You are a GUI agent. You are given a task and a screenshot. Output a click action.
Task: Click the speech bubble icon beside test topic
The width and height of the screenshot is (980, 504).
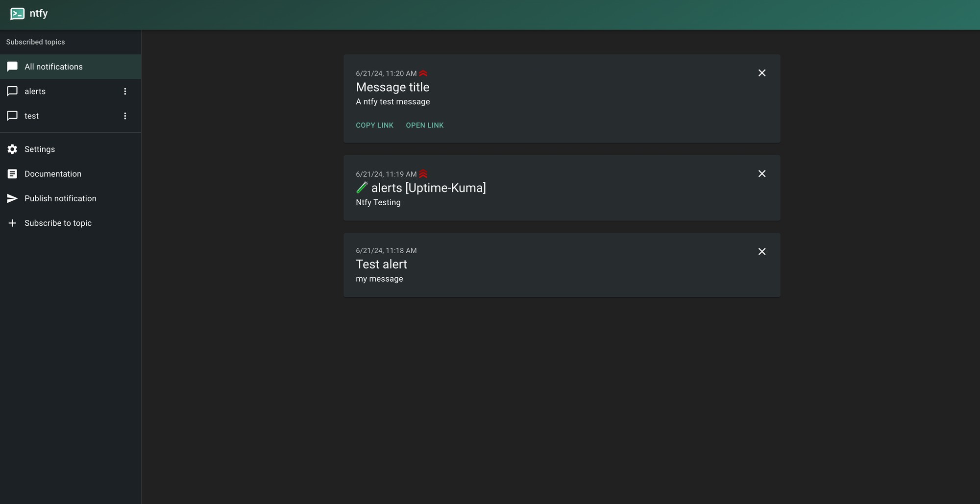point(12,116)
